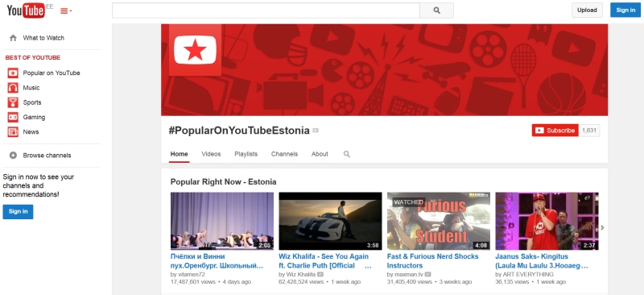The height and width of the screenshot is (295, 644).
Task: Open Wiz Khalifa See You Again thumbnail
Action: click(330, 221)
